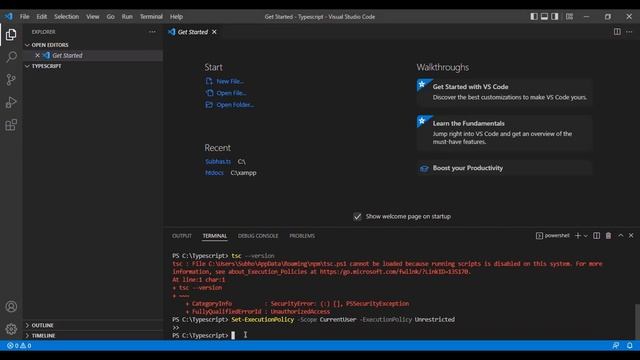Toggle secondary side bar layout icon
Screen dimensions: 640x360
pos(555,17)
